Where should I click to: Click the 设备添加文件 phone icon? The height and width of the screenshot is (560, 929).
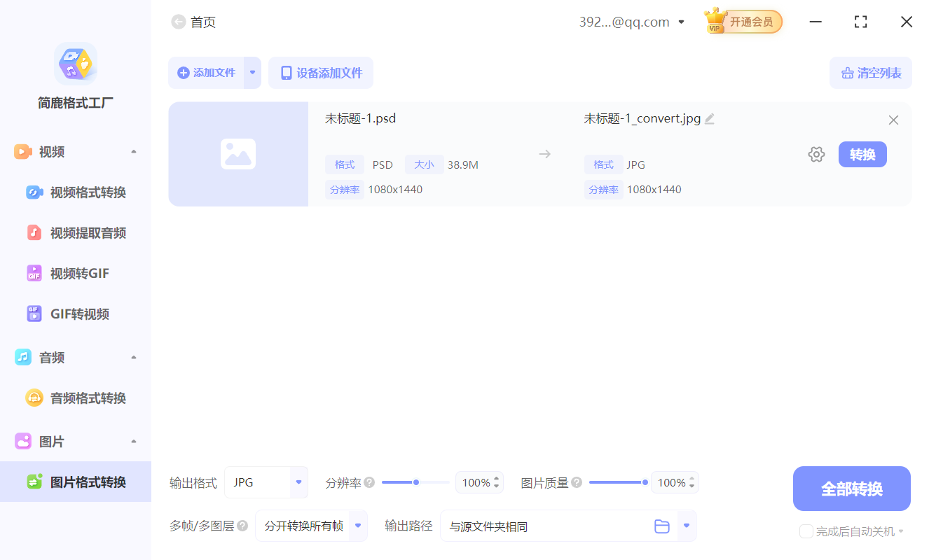(287, 72)
